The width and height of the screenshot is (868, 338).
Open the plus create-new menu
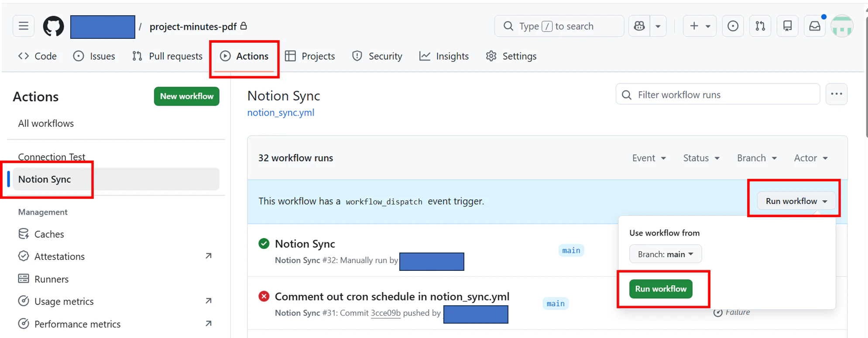point(700,26)
